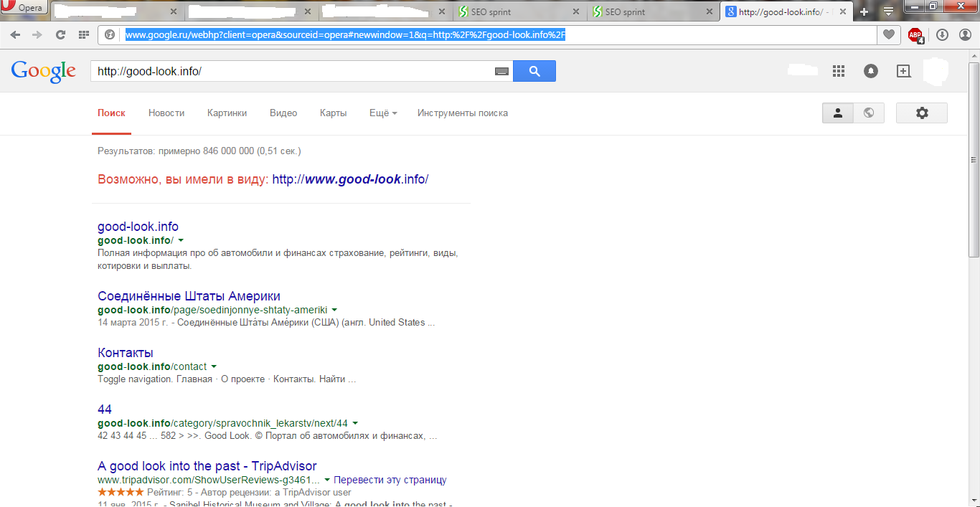The image size is (980, 507).
Task: Reload the page with the refresh icon
Action: (60, 34)
